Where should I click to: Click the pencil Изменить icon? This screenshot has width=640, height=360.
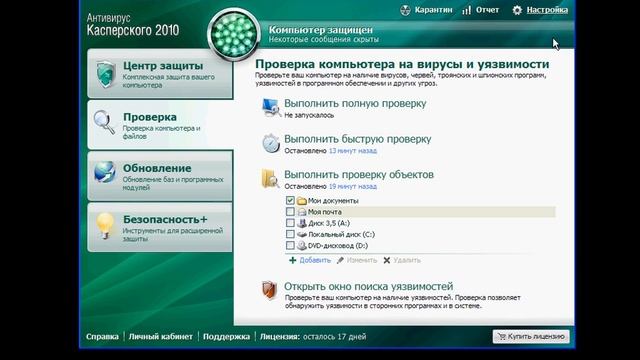coord(340,260)
